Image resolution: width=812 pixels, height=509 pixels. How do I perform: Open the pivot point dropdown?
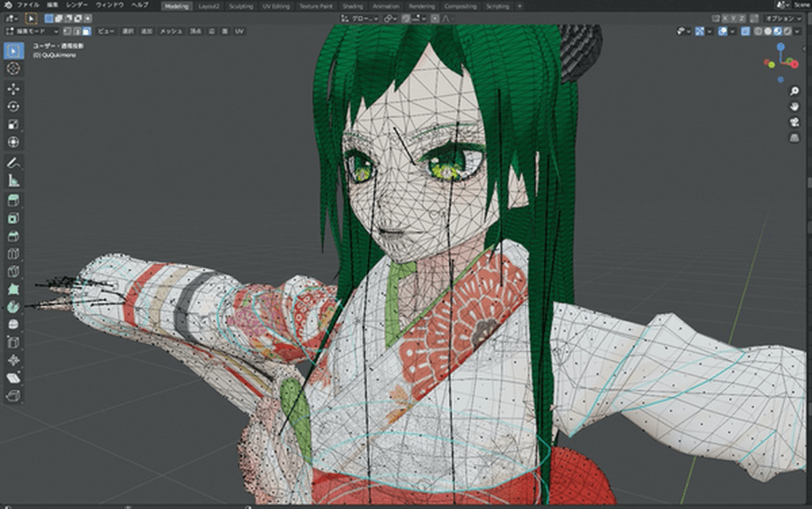click(390, 18)
